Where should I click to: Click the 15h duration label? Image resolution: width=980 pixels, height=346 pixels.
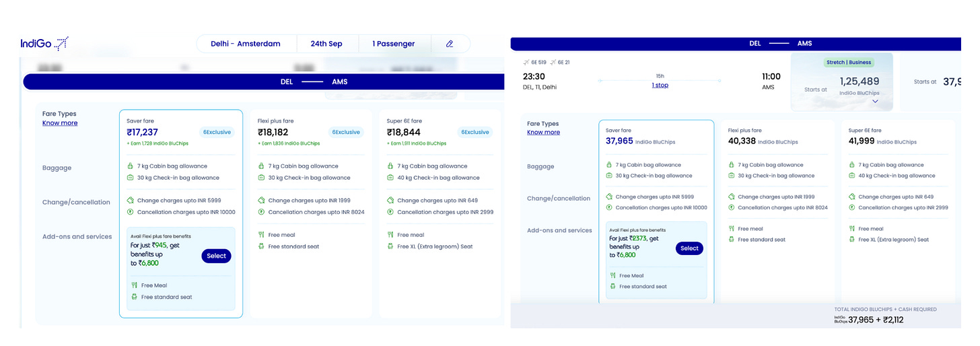coord(660,76)
